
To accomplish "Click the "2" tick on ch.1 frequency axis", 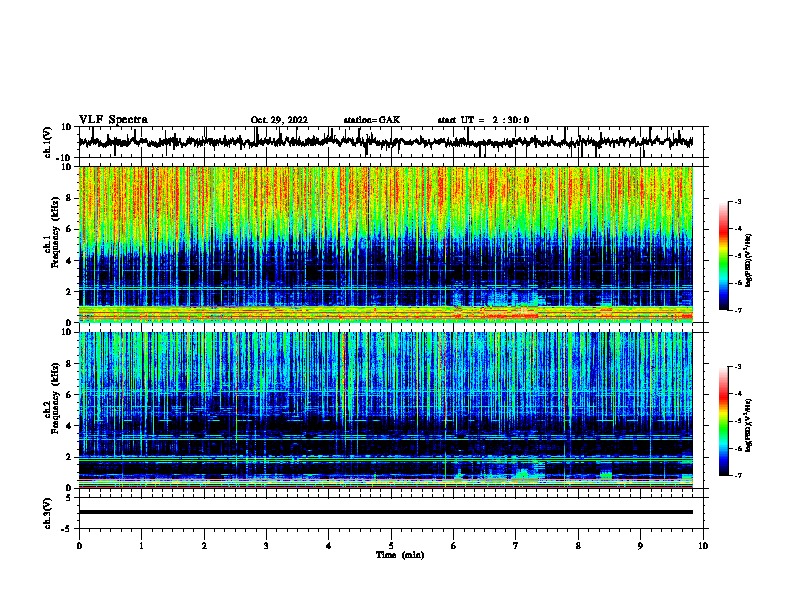I will tap(69, 292).
